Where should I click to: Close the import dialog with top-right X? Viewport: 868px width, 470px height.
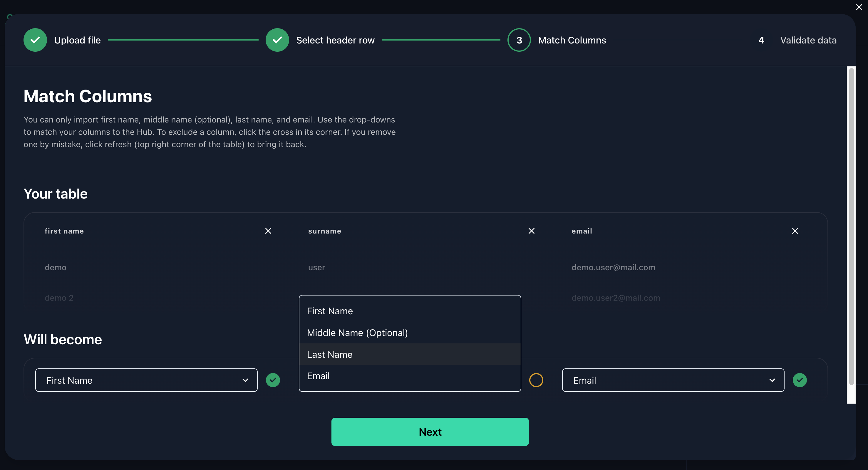coord(859,7)
